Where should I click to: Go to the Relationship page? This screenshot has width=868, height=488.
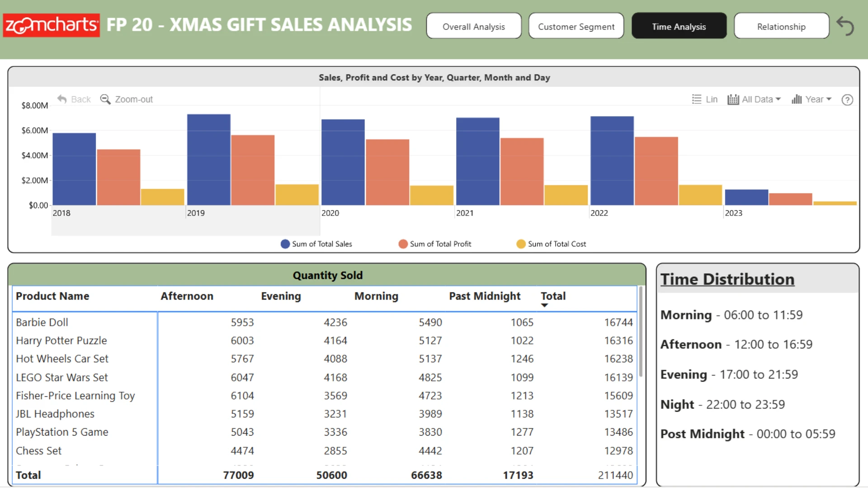(x=781, y=26)
